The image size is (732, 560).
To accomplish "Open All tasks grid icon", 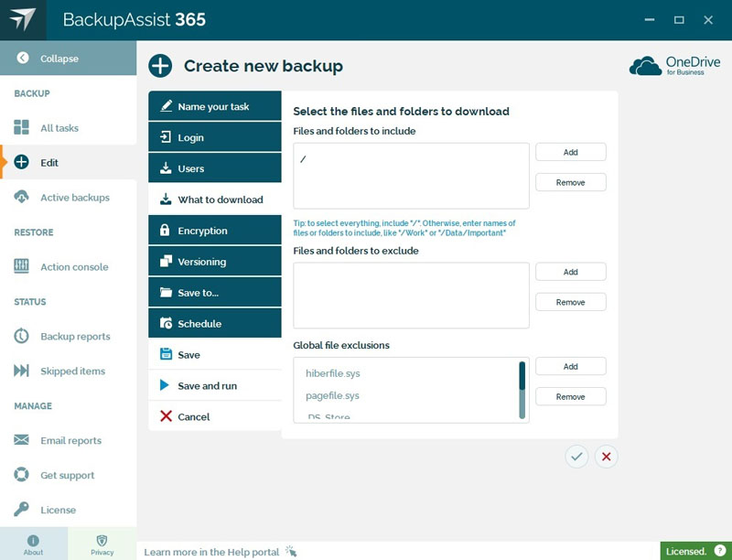I will (x=21, y=127).
